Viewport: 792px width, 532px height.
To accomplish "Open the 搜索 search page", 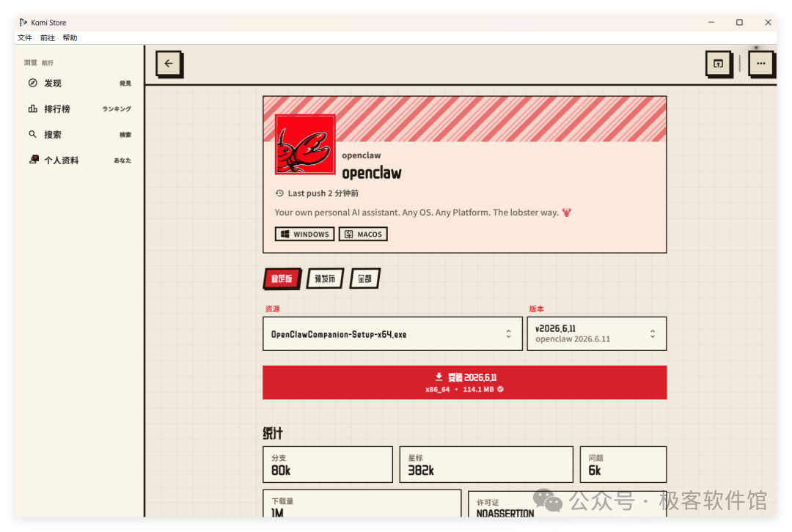I will click(80, 135).
